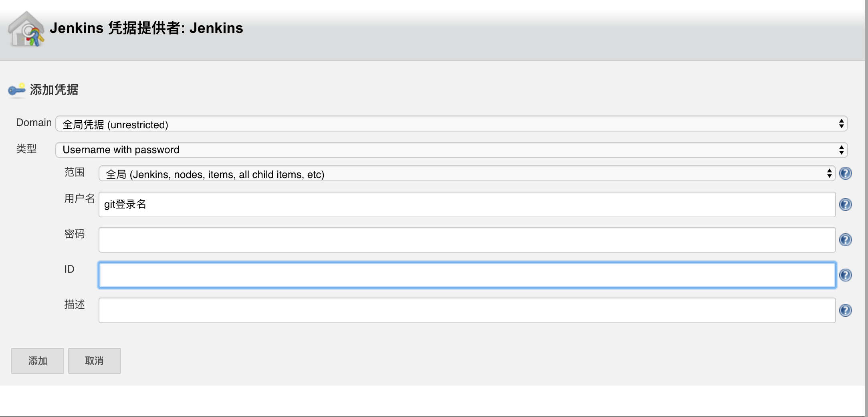Open the 类型 dropdown set to Username with password
This screenshot has height=417, width=868.
coord(452,150)
